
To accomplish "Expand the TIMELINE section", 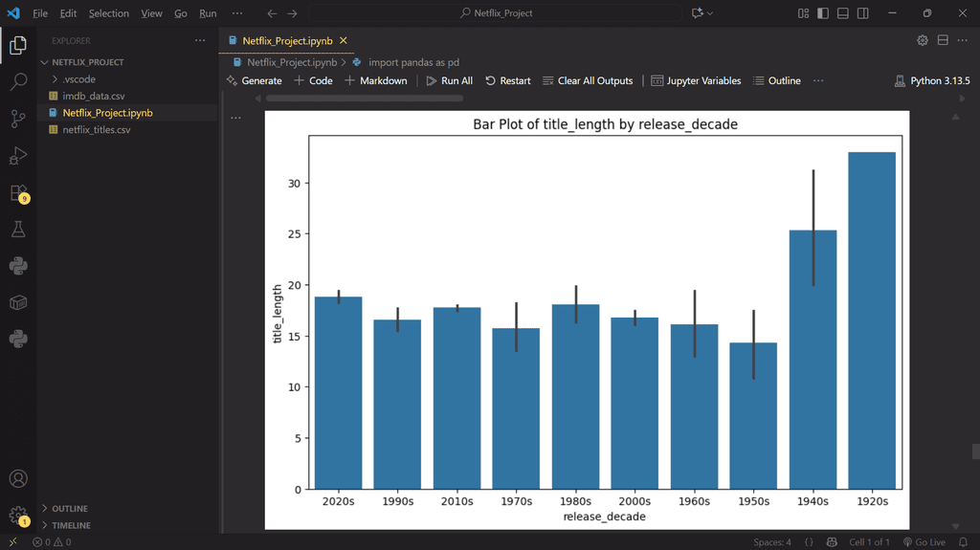I will pos(72,525).
